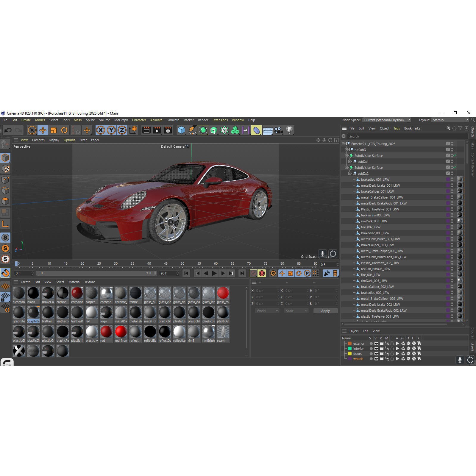Select the Live Selection tool
Image resolution: width=476 pixels, height=476 pixels.
coord(32,130)
